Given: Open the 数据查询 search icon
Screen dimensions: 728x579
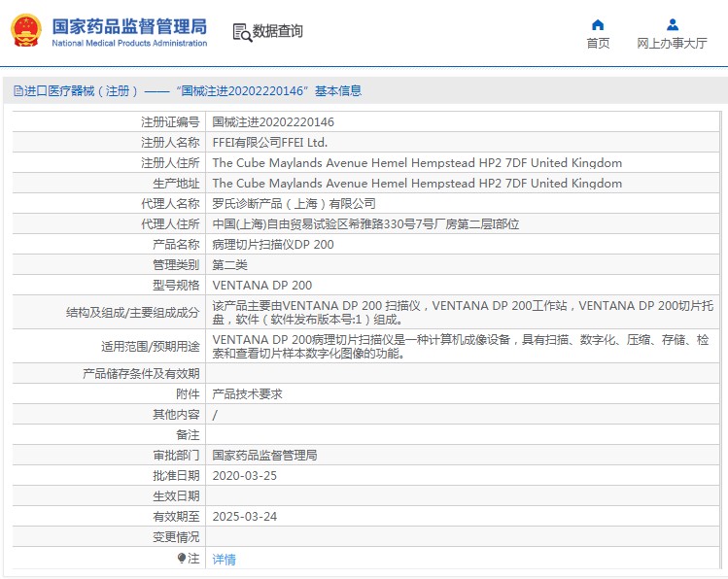Looking at the screenshot, I should [242, 32].
